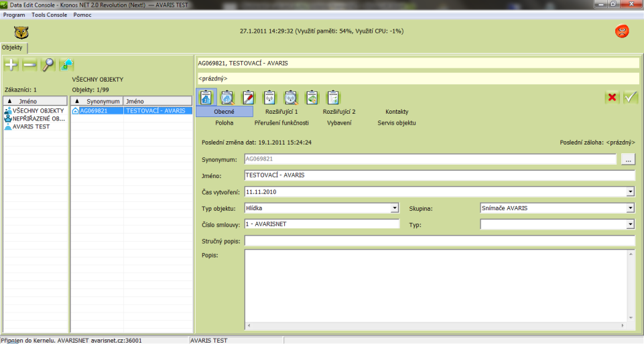Select TESTOVACÍ - AVARIS object cell
Screen dimensions: 644x344
click(157, 110)
